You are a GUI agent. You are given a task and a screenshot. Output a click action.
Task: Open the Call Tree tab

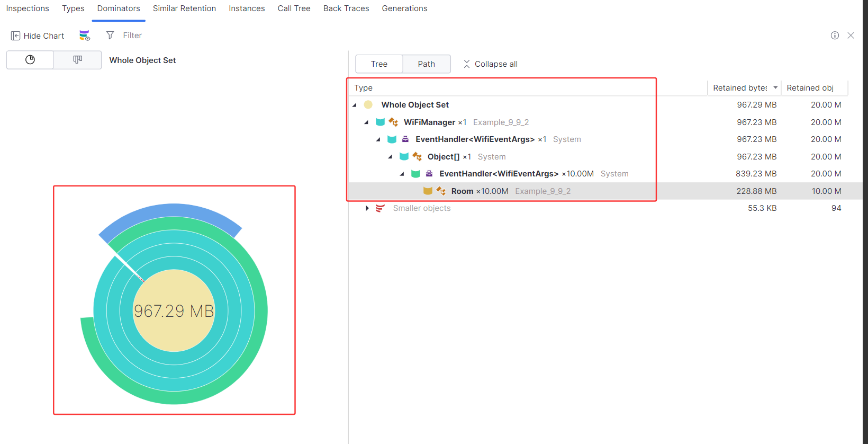(294, 8)
